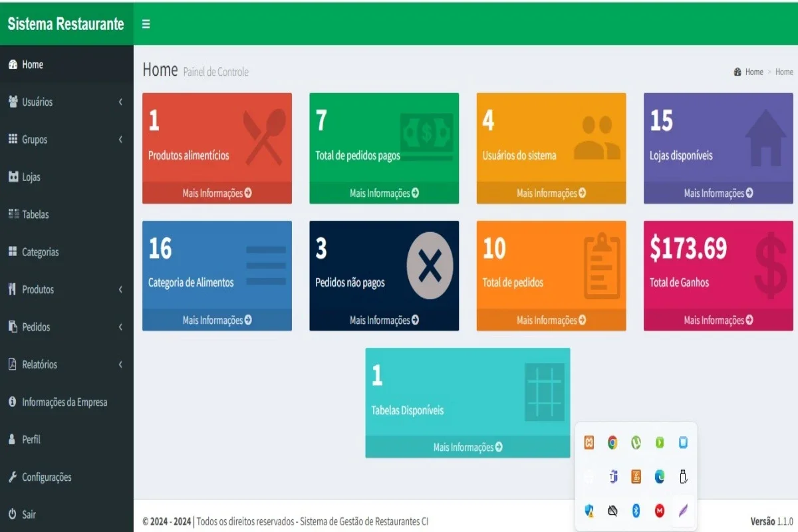Open Mais Informações for Tabelas Disponíveis
798x532 pixels.
[467, 447]
